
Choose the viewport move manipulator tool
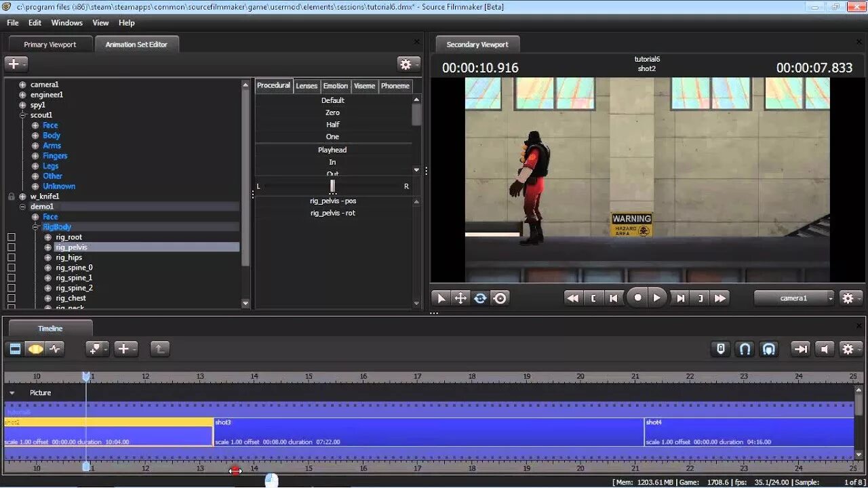[x=460, y=298]
